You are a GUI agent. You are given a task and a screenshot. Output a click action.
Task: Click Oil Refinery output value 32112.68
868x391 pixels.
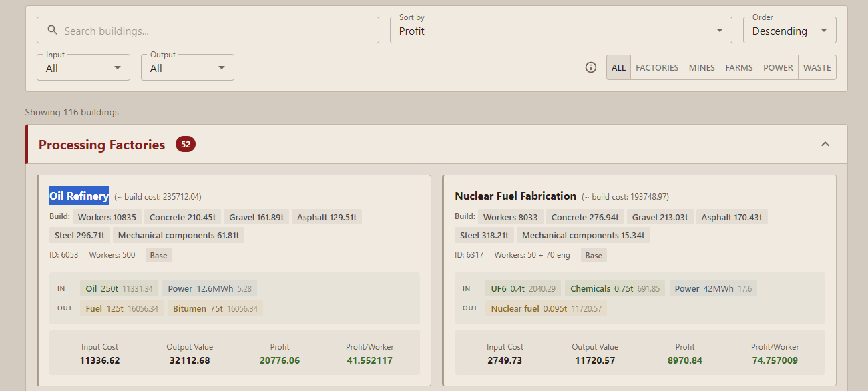190,360
